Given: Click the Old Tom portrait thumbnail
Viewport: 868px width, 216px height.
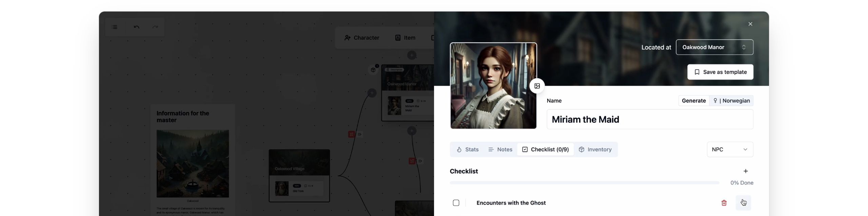Looking at the screenshot, I should click(x=282, y=189).
